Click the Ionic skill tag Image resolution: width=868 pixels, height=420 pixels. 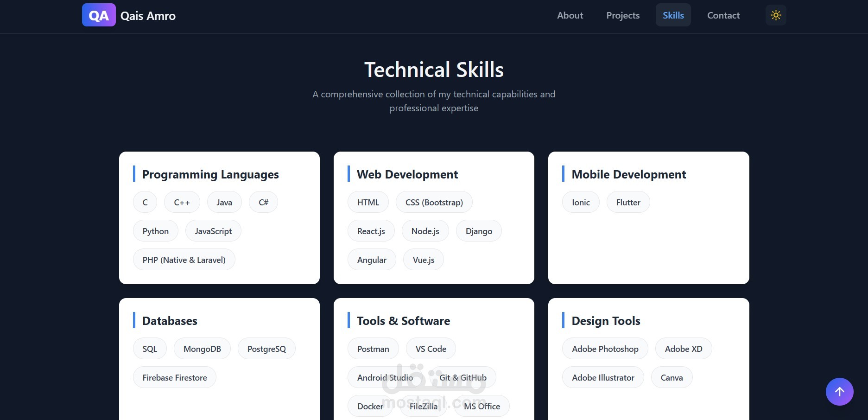click(x=581, y=202)
